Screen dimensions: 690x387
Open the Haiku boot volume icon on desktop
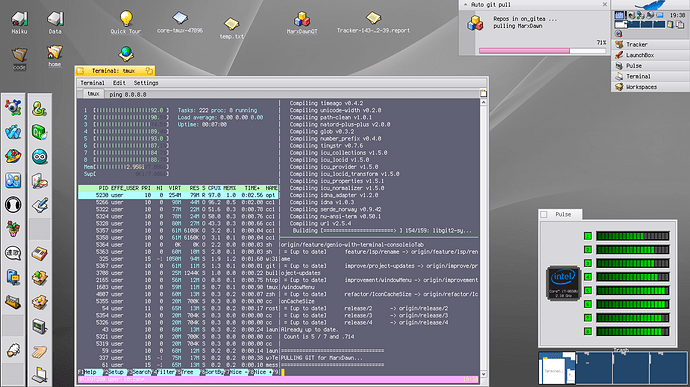click(x=19, y=20)
